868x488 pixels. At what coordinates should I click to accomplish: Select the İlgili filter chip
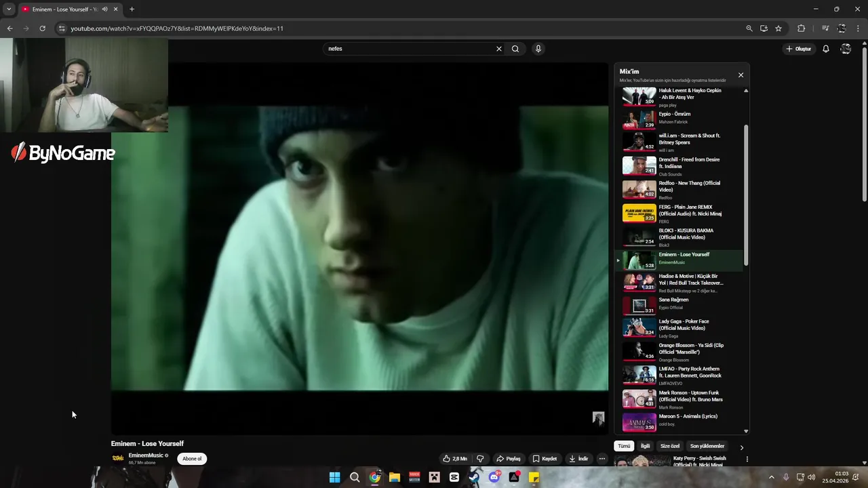[x=646, y=446]
